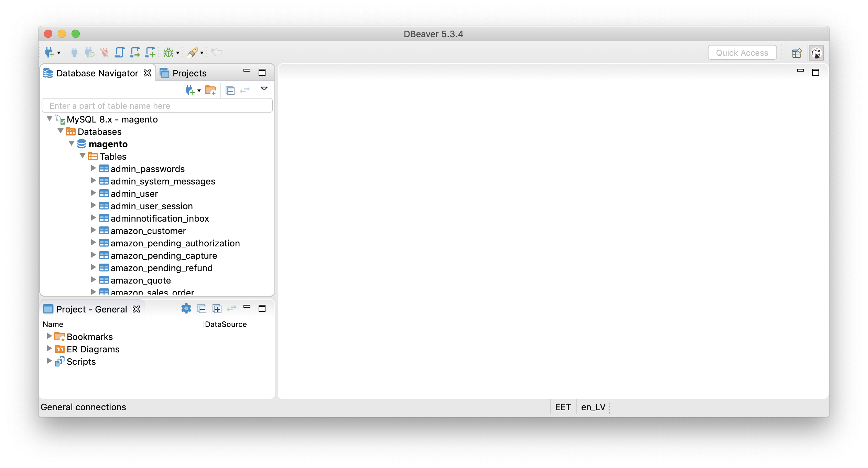This screenshot has width=868, height=468.
Task: Click the DBeaver perspective icon at top right
Action: click(x=816, y=53)
